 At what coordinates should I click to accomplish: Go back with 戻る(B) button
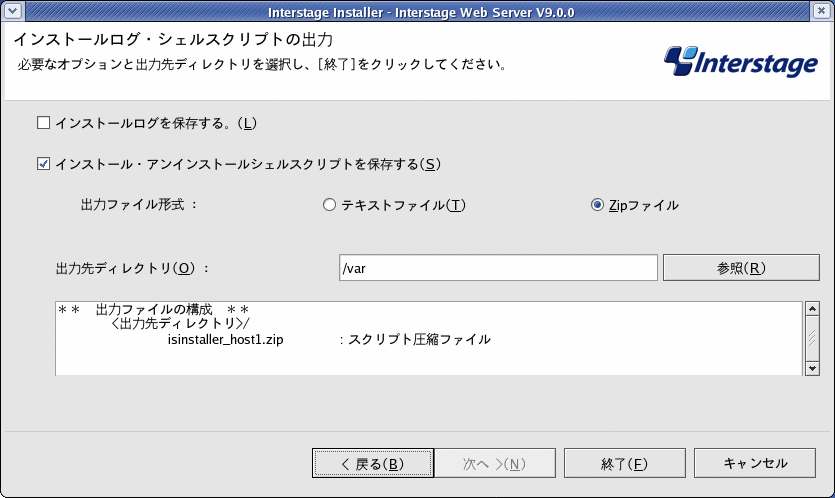373,463
